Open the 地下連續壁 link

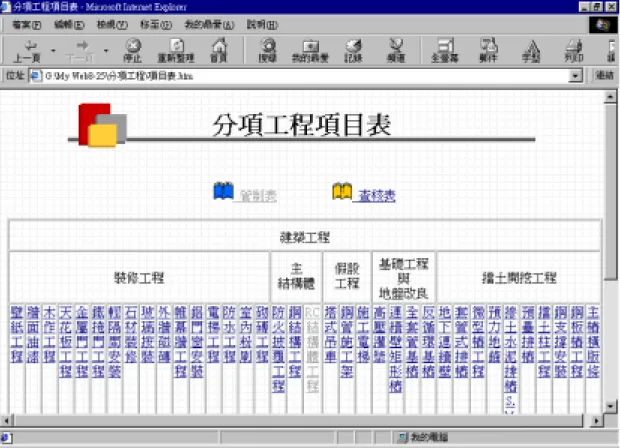pyautogui.click(x=445, y=341)
